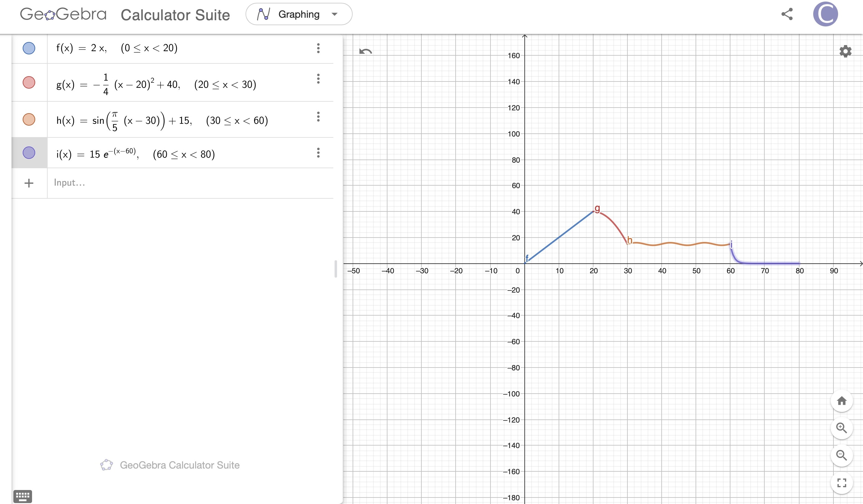Click the plus button to add expression

click(x=29, y=183)
